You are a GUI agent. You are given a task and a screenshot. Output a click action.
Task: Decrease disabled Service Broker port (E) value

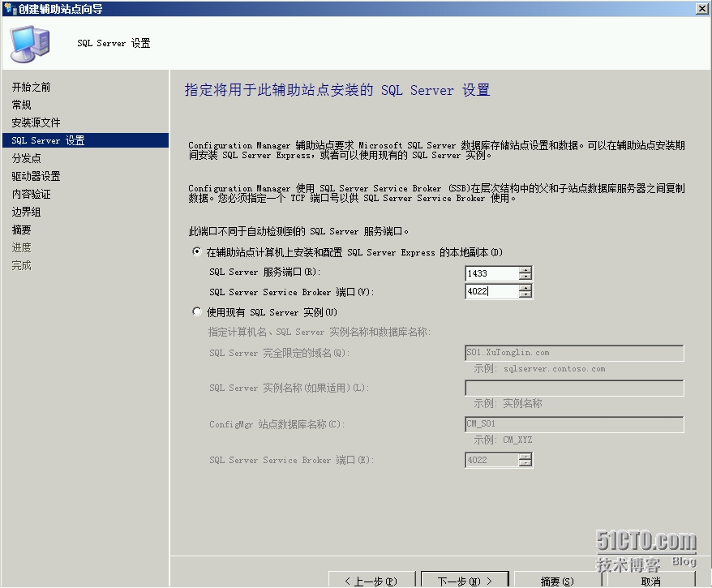pyautogui.click(x=525, y=463)
